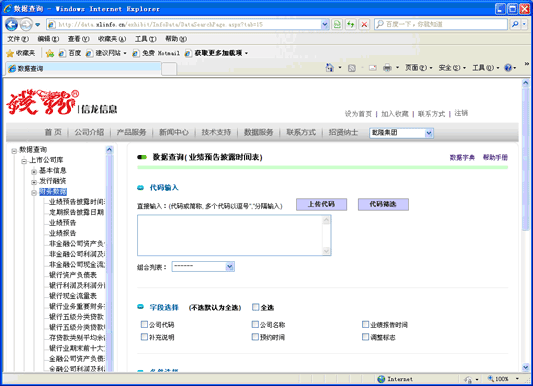Open the 百度 favorites bar link
Screen dimensions: 533x386
pos(70,53)
